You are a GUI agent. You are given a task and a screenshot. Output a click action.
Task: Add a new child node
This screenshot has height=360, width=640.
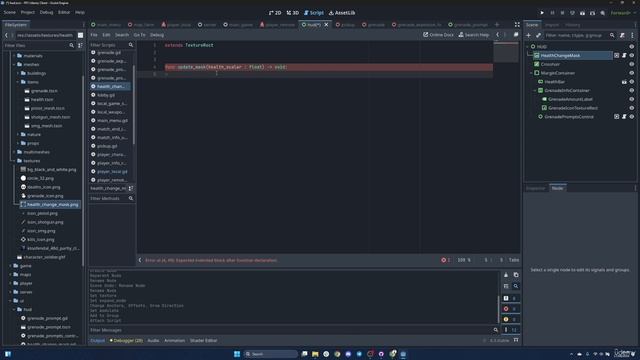point(529,36)
